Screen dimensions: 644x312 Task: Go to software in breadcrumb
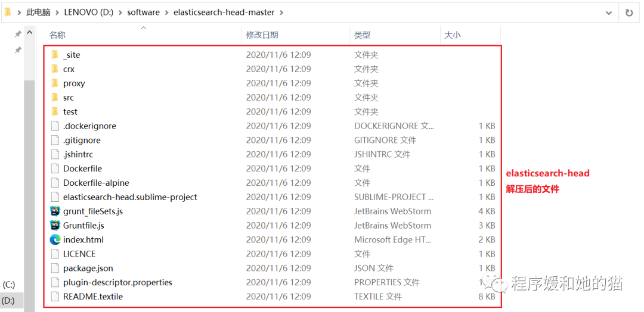[x=143, y=13]
